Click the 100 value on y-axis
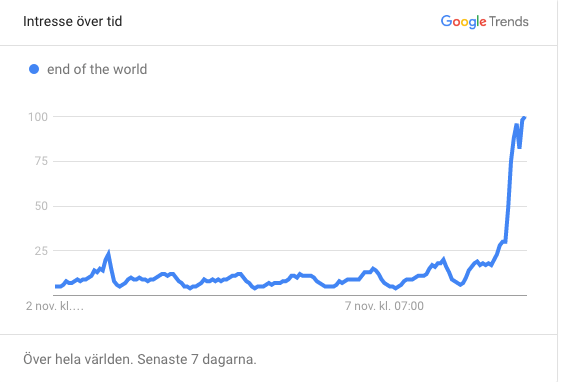 [38, 117]
